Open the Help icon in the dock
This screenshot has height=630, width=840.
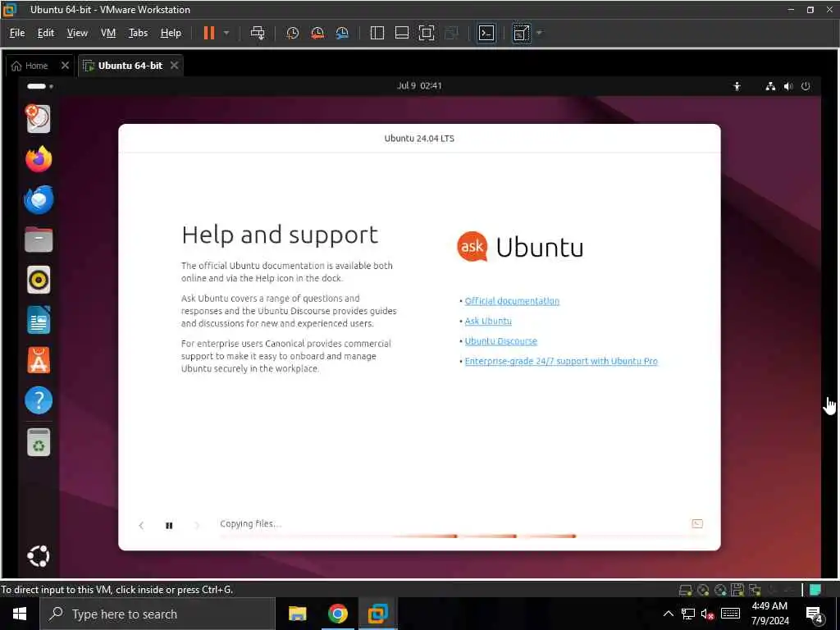click(39, 400)
